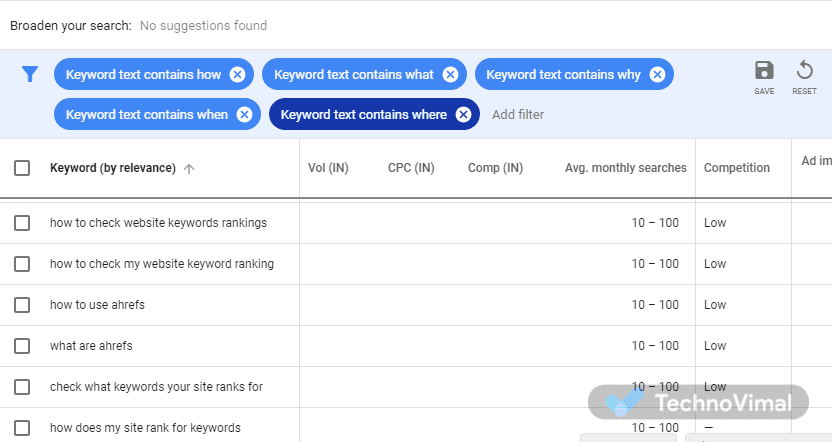Check the select-all checkbox in the header
Screen dimensions: 832x442
point(22,168)
